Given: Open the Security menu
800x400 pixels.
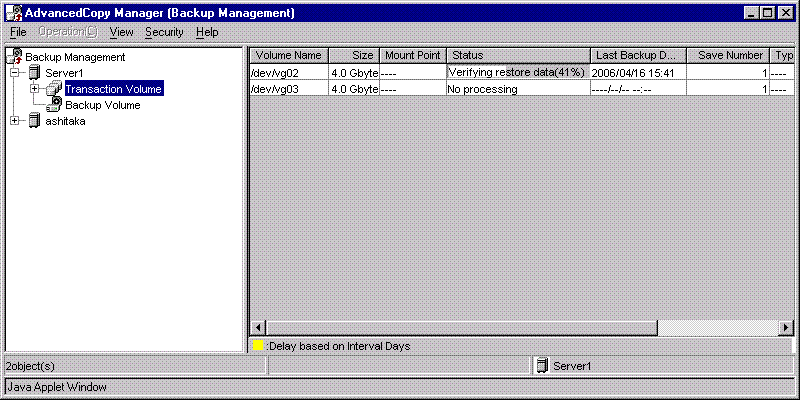Looking at the screenshot, I should (x=164, y=32).
